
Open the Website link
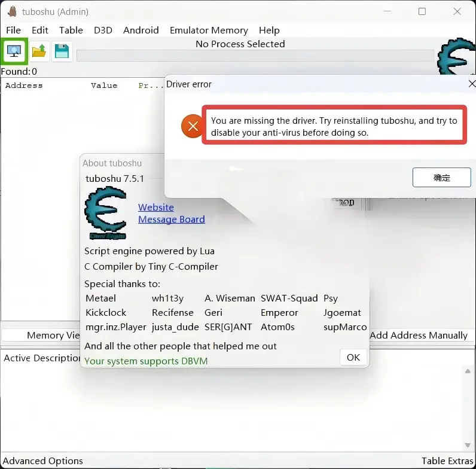tap(156, 207)
